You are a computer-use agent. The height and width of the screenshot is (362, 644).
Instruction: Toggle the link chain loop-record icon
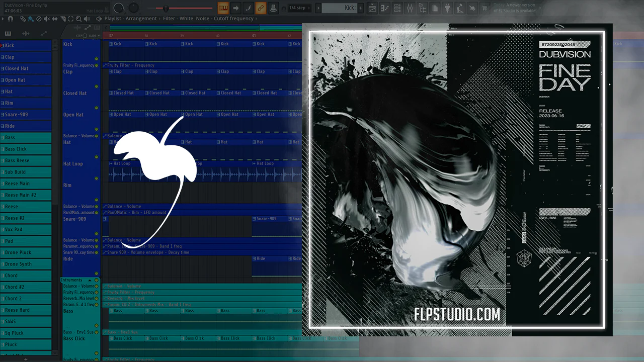pos(261,8)
